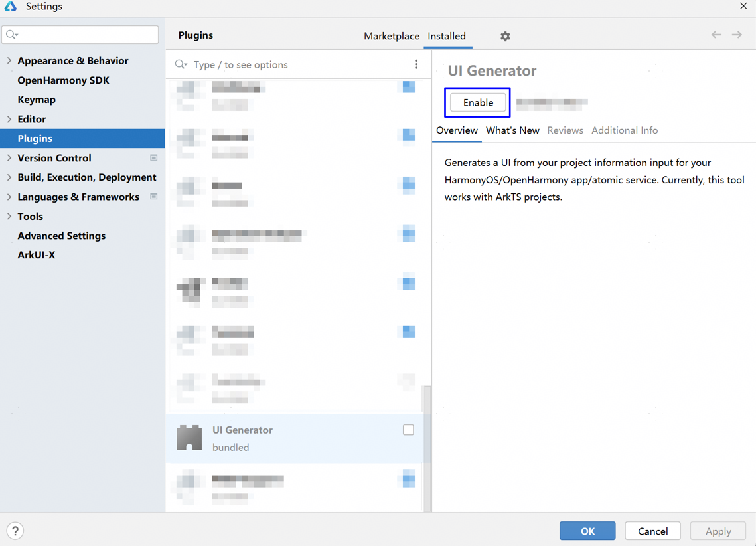Open the help question mark icon

15,531
